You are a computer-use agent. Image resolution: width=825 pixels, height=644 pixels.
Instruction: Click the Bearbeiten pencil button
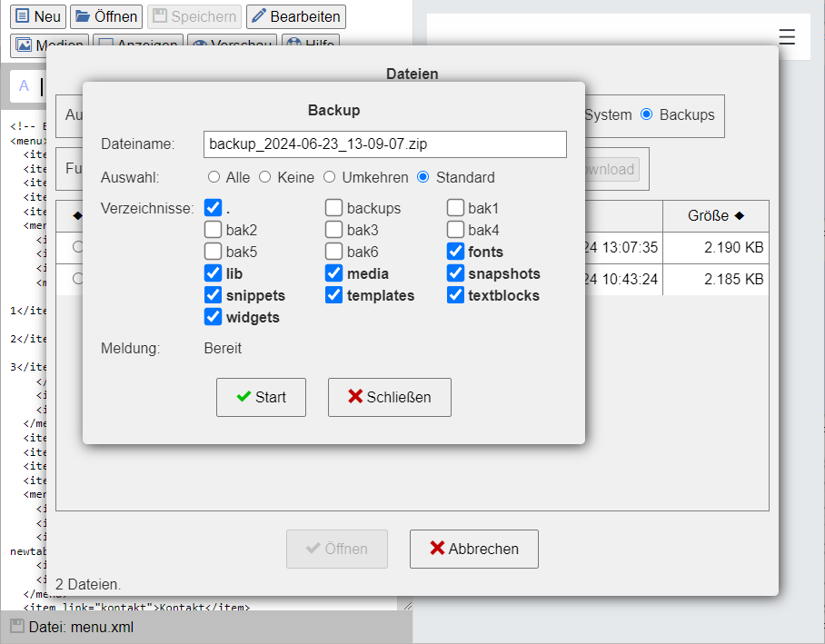[x=295, y=16]
